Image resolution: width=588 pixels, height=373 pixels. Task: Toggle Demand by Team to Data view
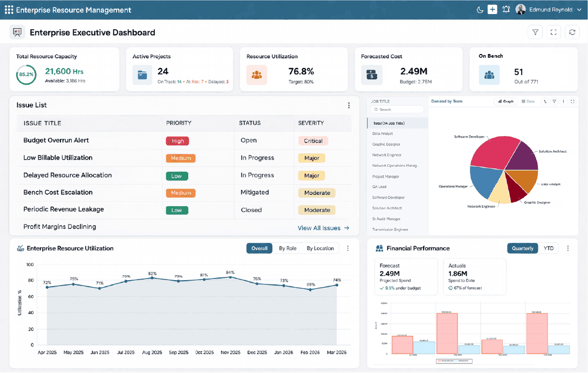[528, 101]
